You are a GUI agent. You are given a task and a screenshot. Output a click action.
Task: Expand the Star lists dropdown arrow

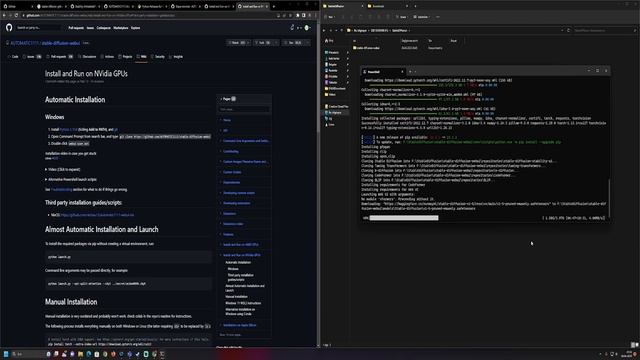point(308,42)
